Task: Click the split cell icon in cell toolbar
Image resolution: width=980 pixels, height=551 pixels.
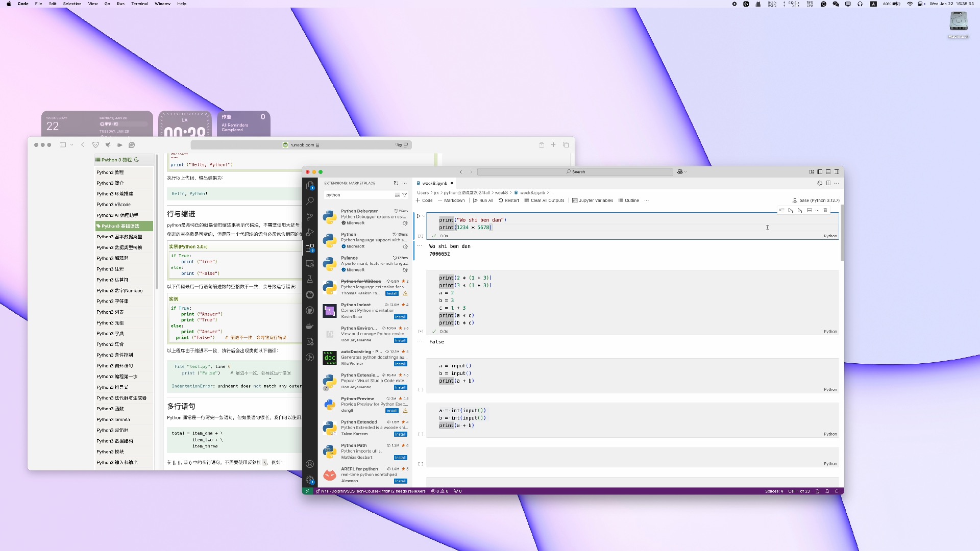Action: click(809, 210)
